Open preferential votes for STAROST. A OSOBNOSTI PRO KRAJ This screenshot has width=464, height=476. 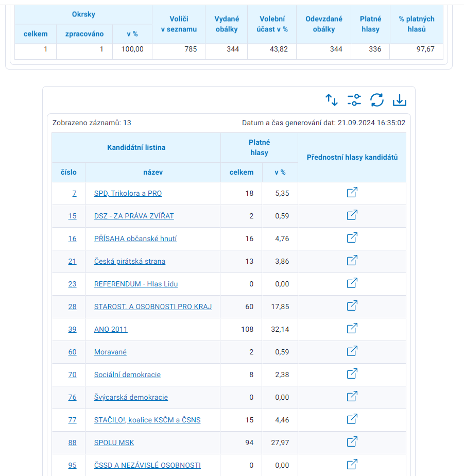[352, 305]
